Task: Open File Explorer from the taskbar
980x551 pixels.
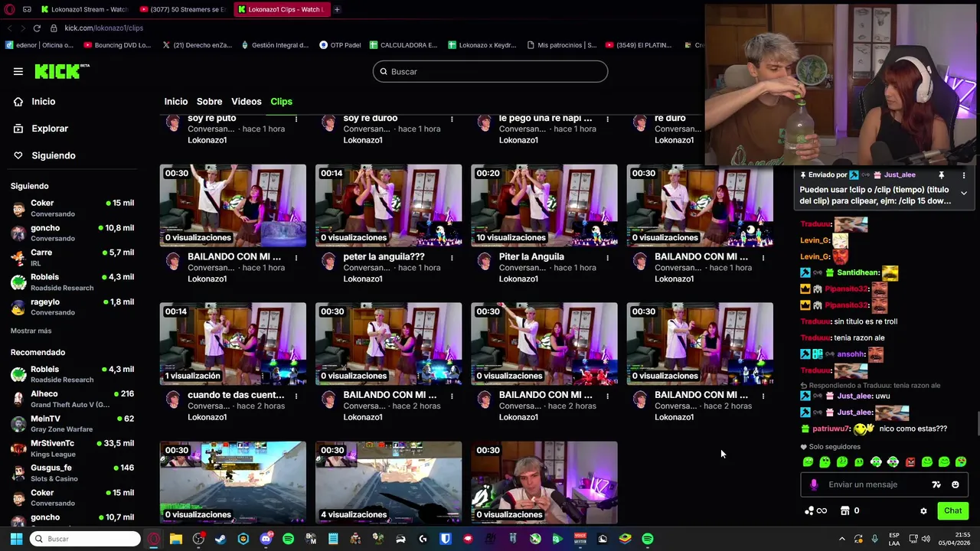Action: tap(175, 539)
